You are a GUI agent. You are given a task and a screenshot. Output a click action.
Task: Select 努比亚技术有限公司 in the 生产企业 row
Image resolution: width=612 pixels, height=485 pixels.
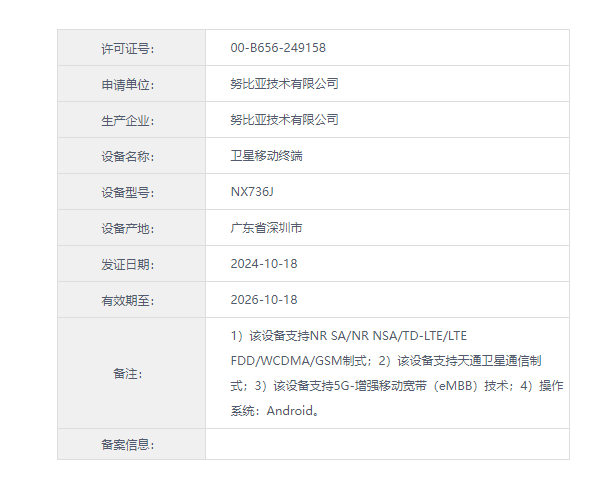(x=284, y=119)
